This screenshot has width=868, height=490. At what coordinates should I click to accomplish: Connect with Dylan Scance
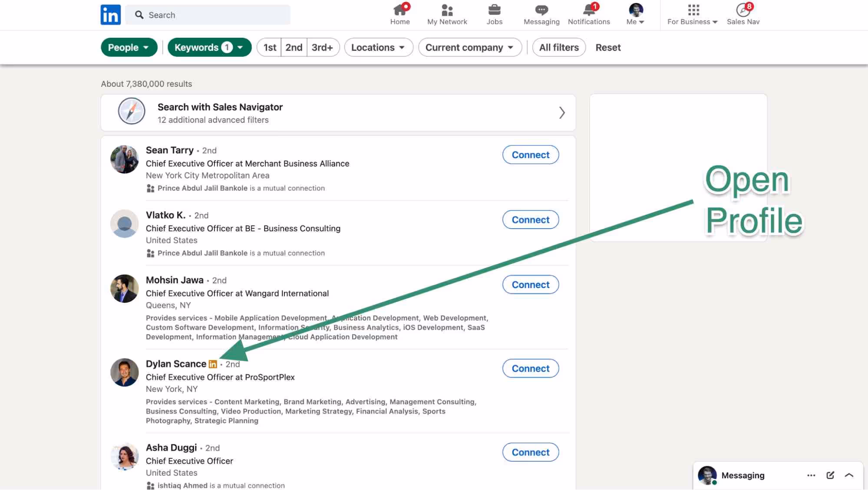pyautogui.click(x=530, y=368)
